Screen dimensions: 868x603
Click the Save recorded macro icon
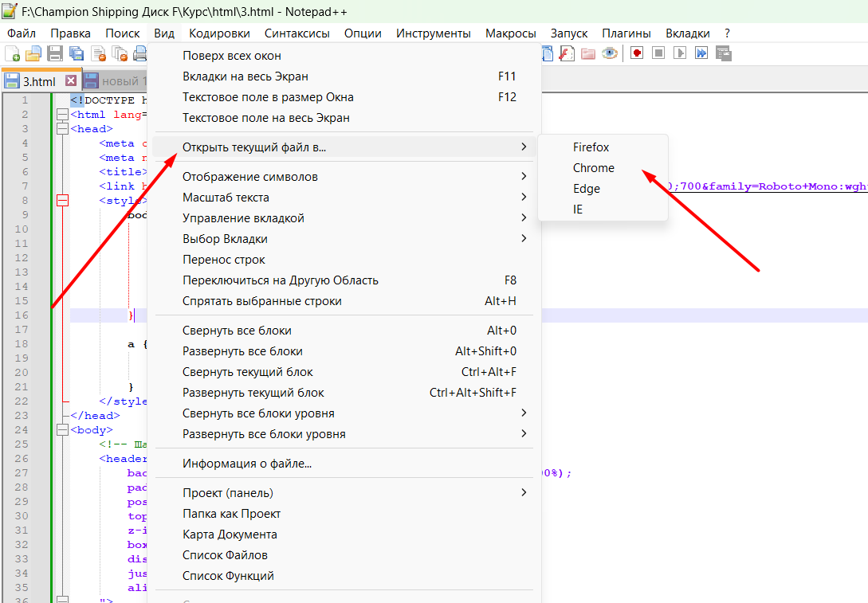click(x=724, y=53)
